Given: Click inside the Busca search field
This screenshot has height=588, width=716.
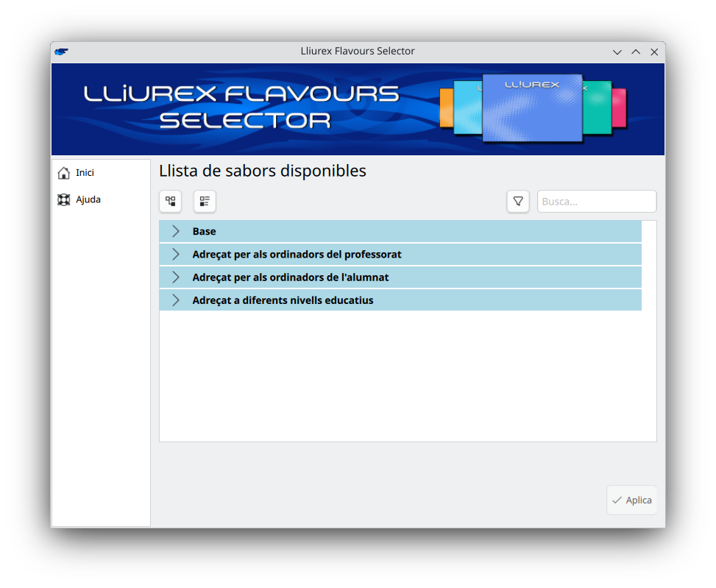Looking at the screenshot, I should coord(596,201).
